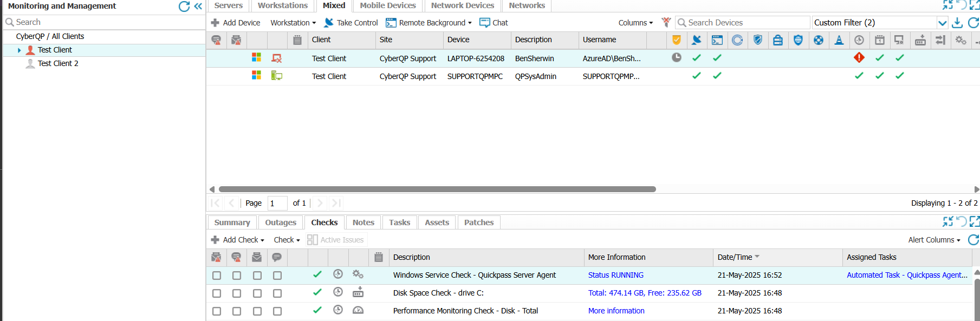This screenshot has height=321, width=980.
Task: Tick the recovery SMS checkbox for Disk Space Check
Action: pyautogui.click(x=277, y=293)
